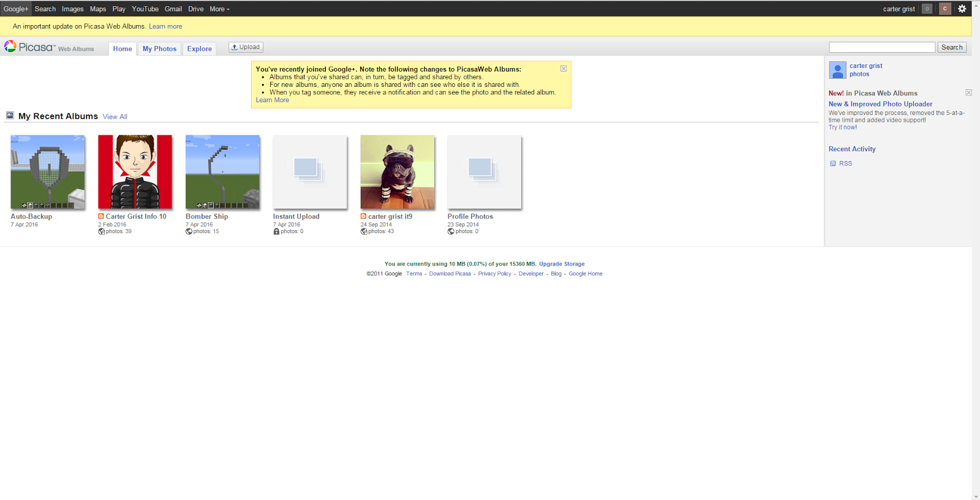This screenshot has height=500, width=980.
Task: Switch to the Explore tab
Action: click(x=200, y=49)
